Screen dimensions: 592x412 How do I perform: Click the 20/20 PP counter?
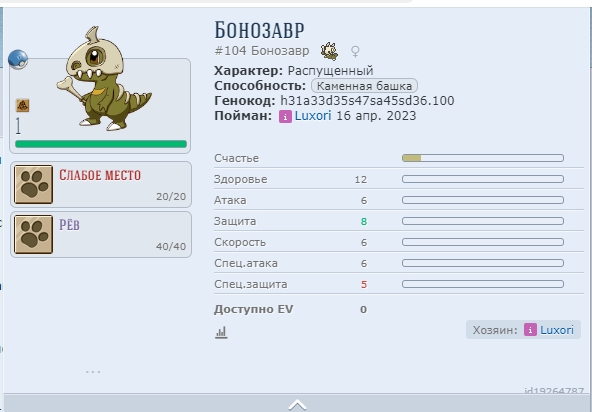point(171,197)
